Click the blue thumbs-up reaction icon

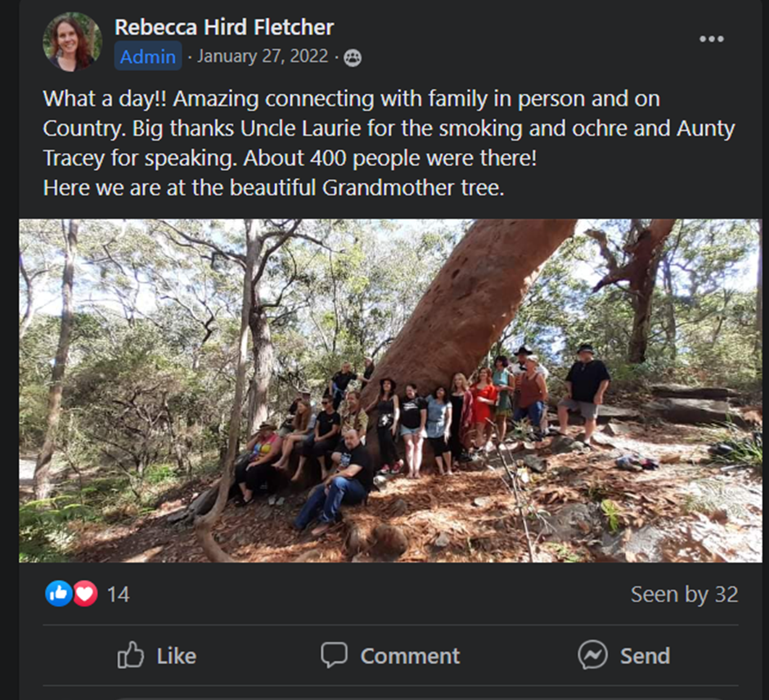[x=59, y=594]
